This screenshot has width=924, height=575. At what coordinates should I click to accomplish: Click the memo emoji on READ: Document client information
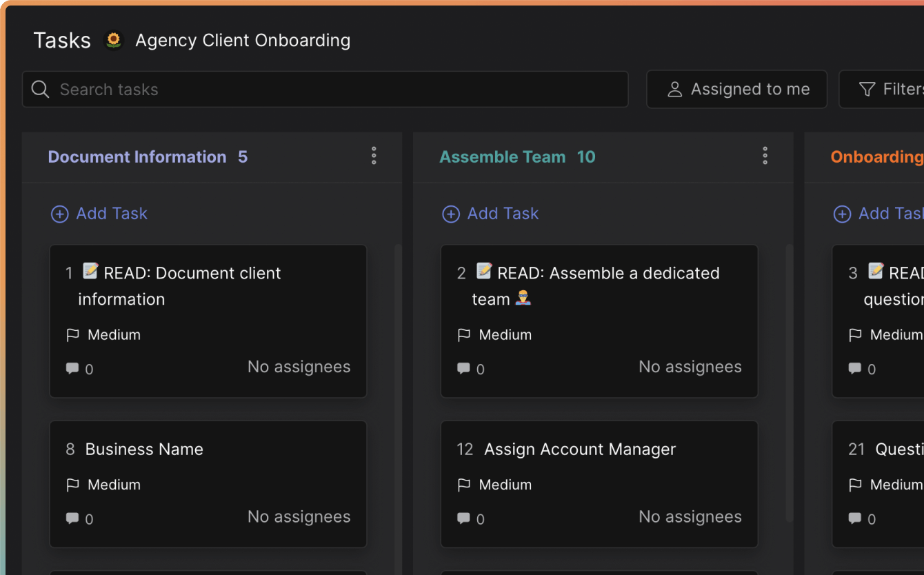point(90,272)
